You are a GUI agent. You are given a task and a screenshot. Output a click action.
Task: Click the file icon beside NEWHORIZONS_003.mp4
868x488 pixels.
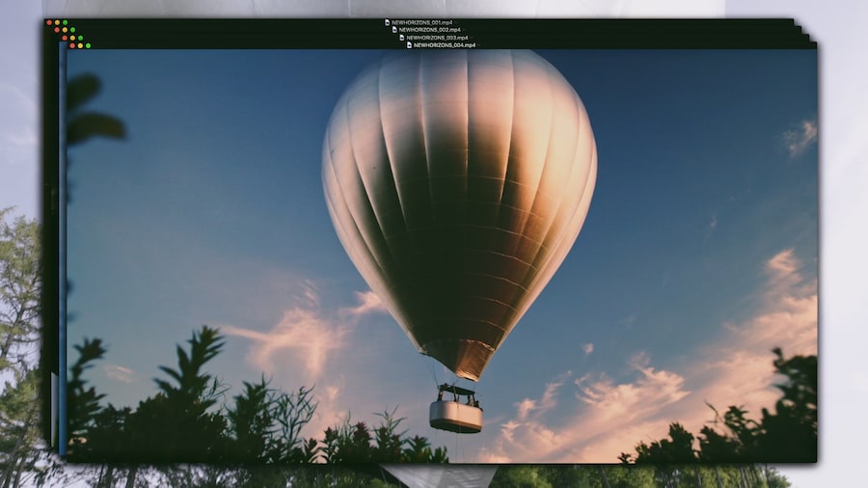point(402,38)
